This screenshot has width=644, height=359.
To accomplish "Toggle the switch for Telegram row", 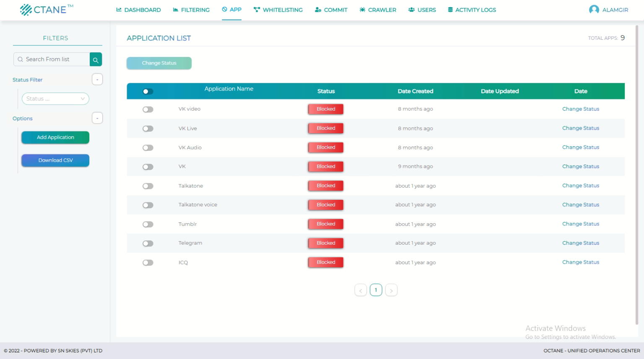I will [x=148, y=243].
